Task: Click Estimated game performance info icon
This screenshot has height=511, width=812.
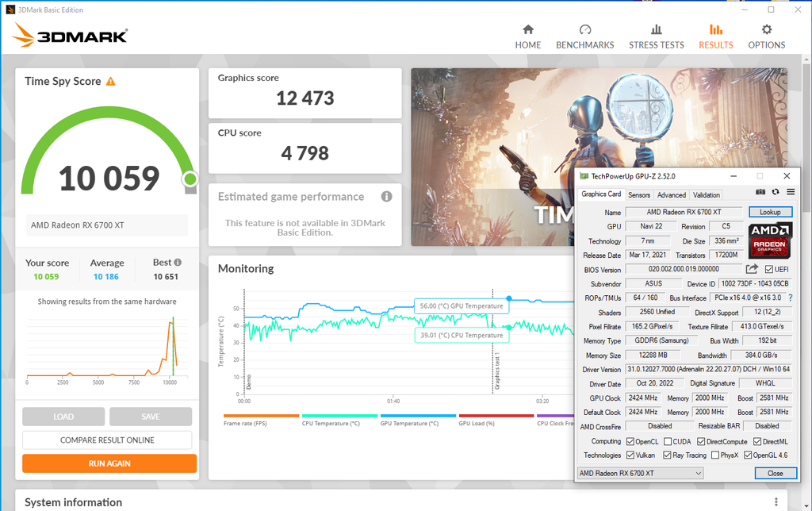Action: click(386, 197)
